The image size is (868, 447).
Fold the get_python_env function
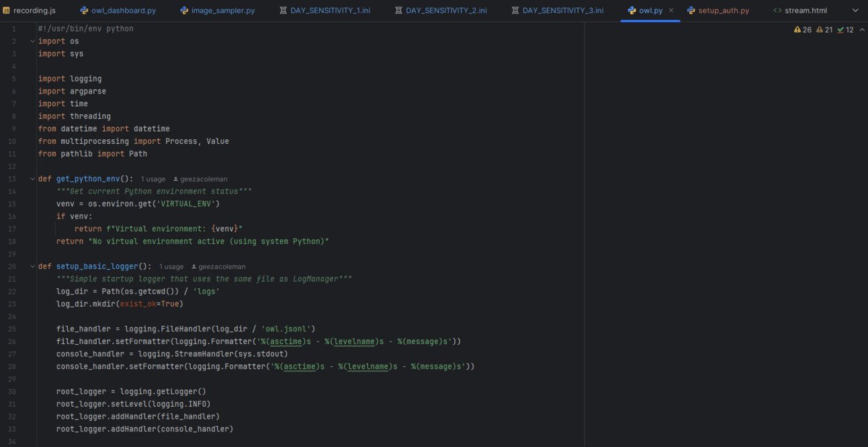32,179
